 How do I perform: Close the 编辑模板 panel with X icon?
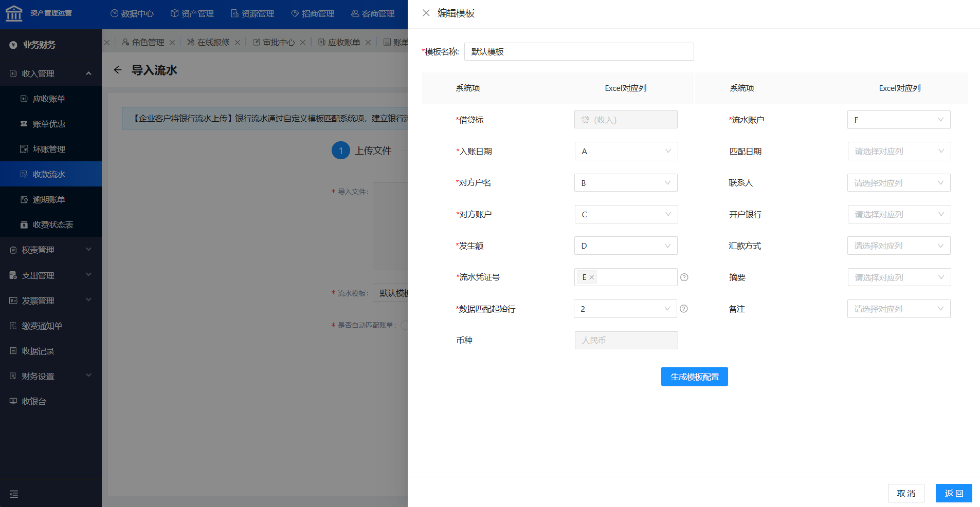coord(426,13)
